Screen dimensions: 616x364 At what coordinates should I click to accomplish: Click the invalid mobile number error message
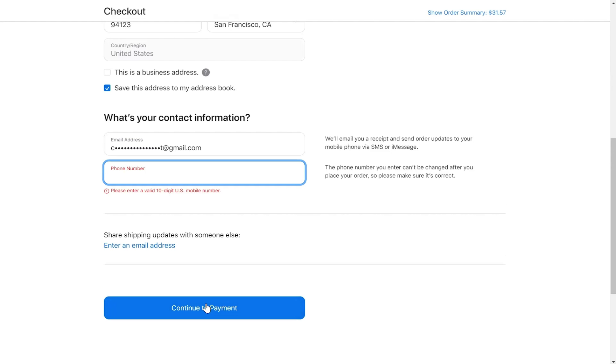(166, 191)
